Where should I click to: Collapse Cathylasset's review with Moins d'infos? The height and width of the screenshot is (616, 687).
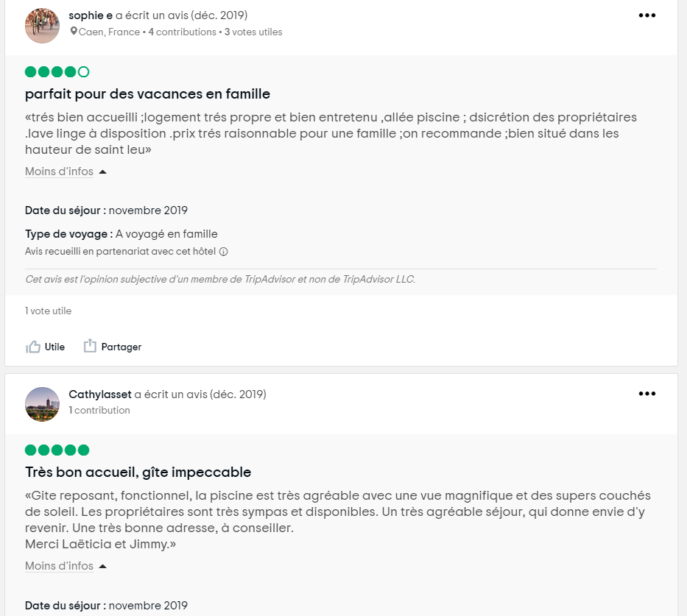(59, 566)
